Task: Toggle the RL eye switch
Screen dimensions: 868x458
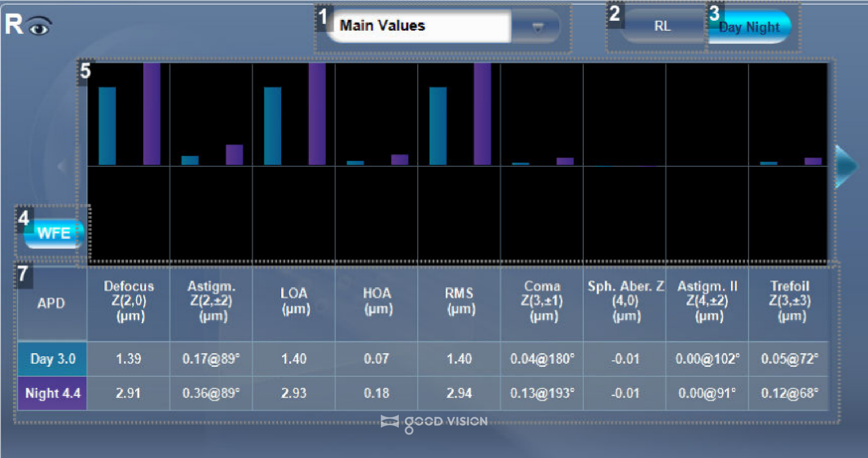Action: (x=662, y=26)
